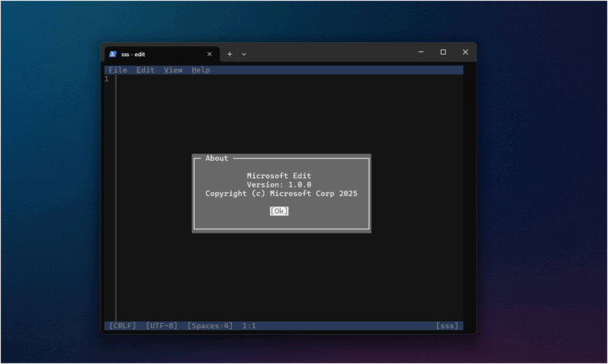Open the File menu
Viewport: 608px width, 364px height.
tap(118, 70)
